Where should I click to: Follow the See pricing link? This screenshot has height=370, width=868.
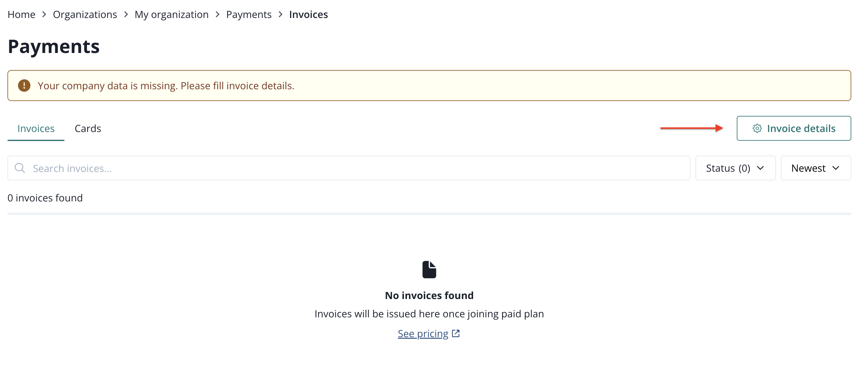click(x=423, y=333)
